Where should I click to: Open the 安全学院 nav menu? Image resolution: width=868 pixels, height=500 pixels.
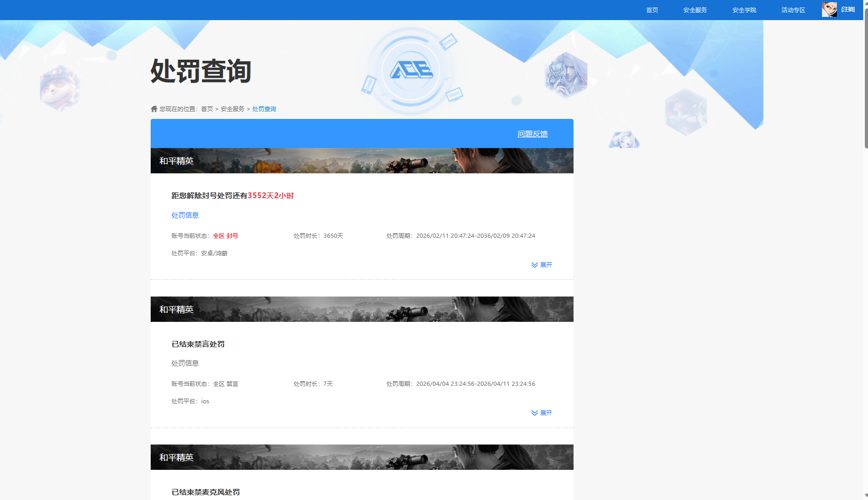click(744, 10)
